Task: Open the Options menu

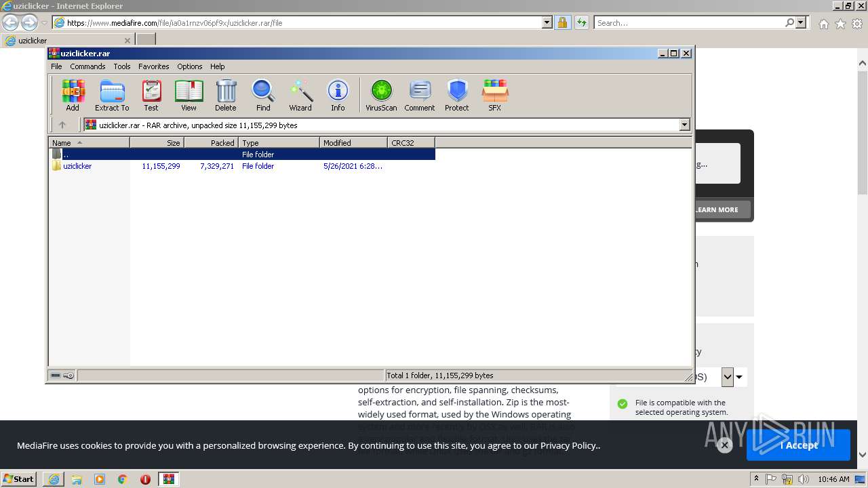Action: coord(190,66)
